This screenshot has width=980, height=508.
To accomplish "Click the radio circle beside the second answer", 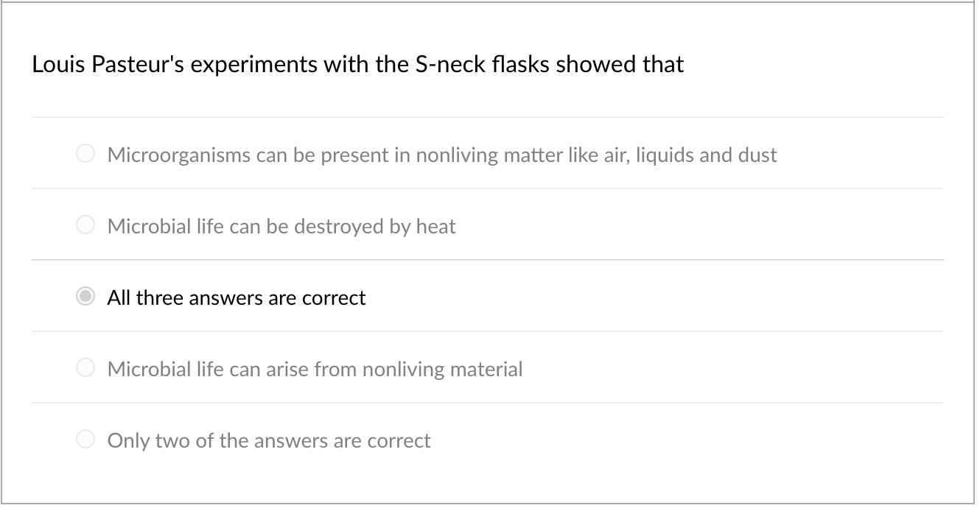I will click(85, 225).
